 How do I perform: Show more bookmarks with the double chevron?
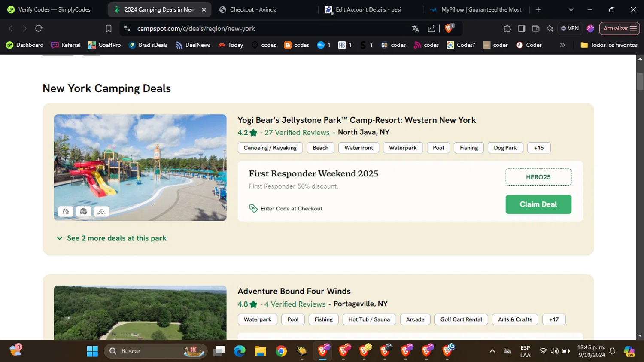562,45
